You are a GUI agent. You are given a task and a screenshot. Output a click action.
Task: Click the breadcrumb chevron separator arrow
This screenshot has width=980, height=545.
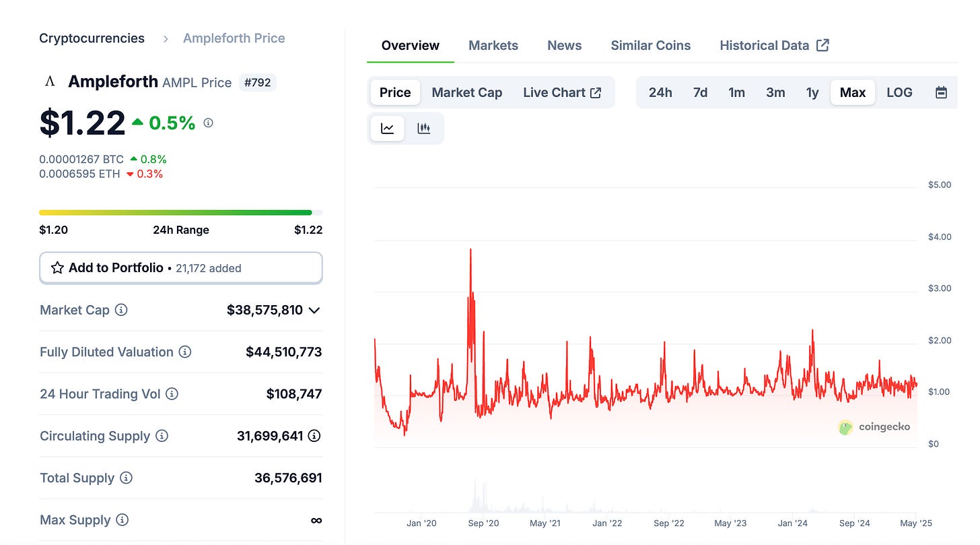[x=166, y=38]
